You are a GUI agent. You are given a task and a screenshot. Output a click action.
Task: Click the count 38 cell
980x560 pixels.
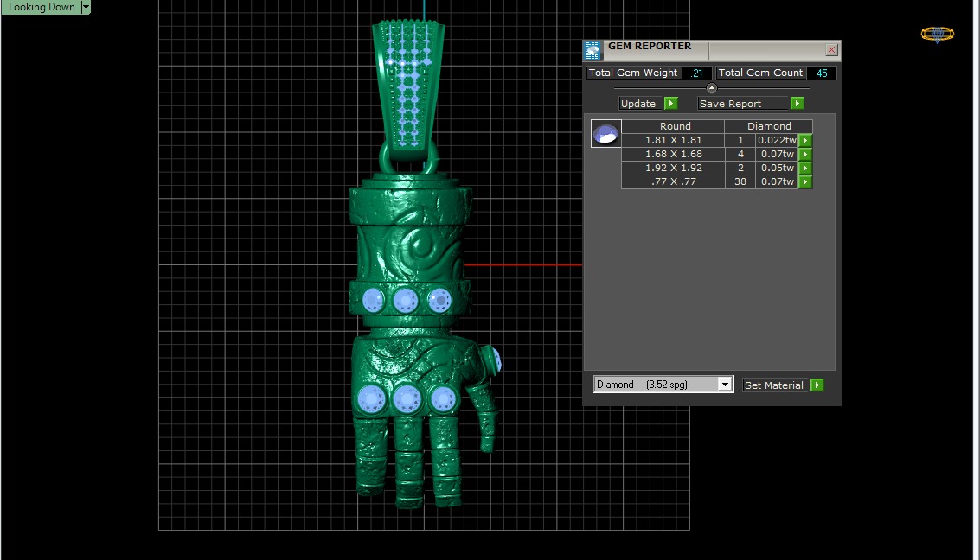(740, 181)
